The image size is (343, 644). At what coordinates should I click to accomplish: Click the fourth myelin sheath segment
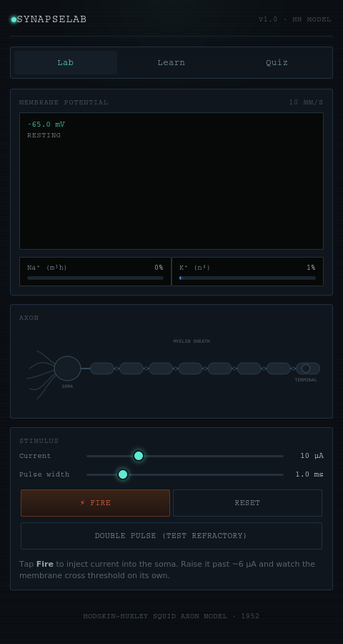coord(190,369)
